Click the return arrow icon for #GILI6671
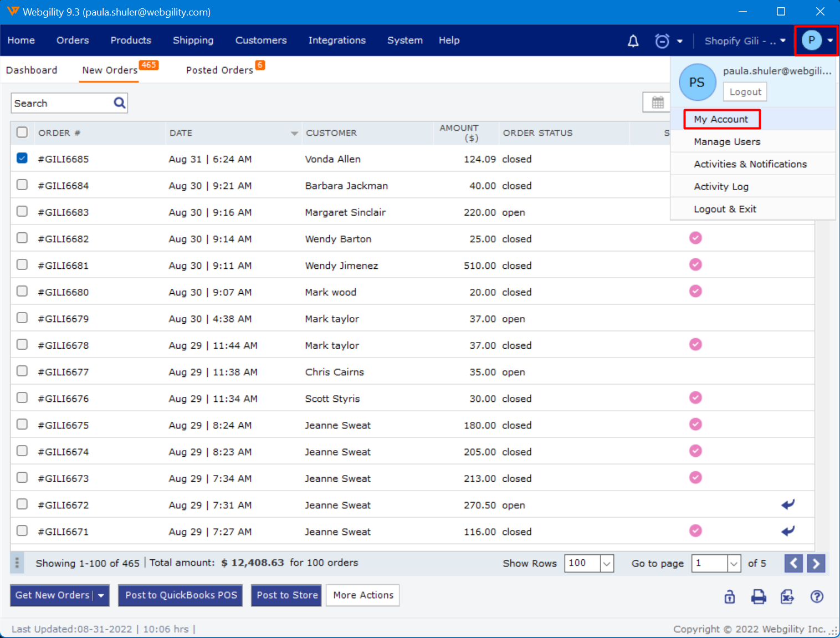 [788, 530]
